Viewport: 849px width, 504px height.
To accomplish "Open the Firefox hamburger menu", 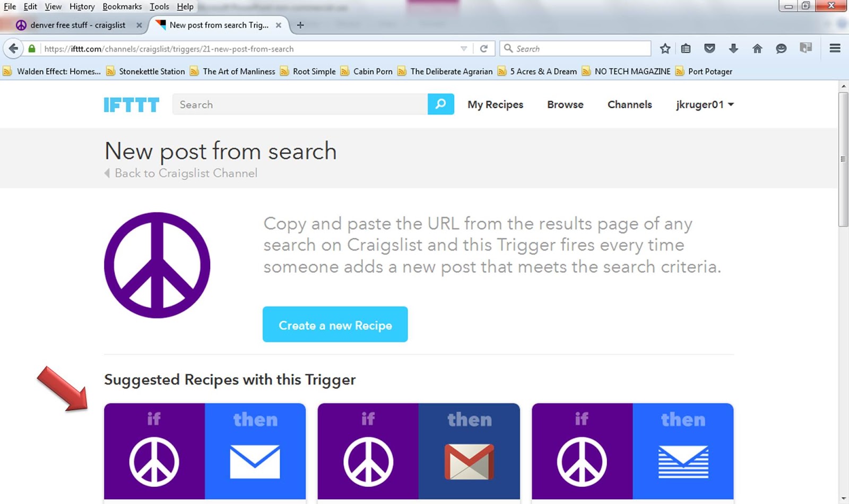I will tap(835, 48).
